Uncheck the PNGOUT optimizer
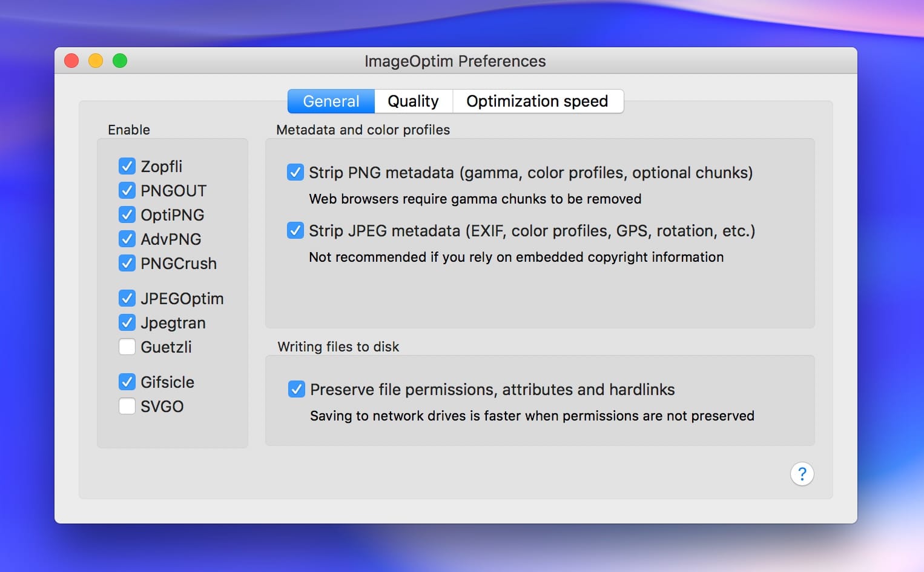 coord(127,190)
